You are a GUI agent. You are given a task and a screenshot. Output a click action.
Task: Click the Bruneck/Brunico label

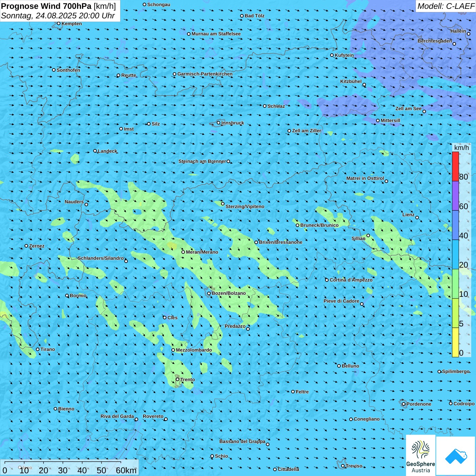click(319, 225)
